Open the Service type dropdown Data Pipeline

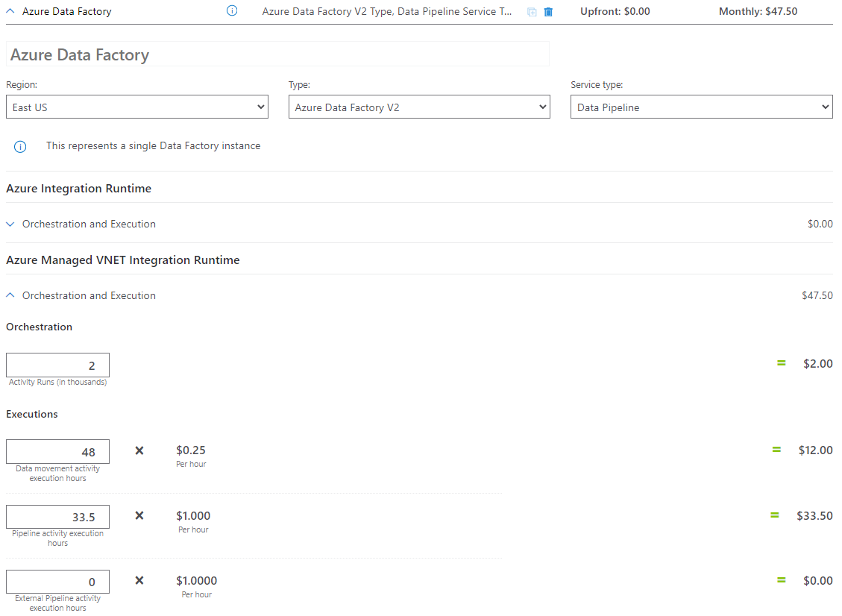point(701,107)
